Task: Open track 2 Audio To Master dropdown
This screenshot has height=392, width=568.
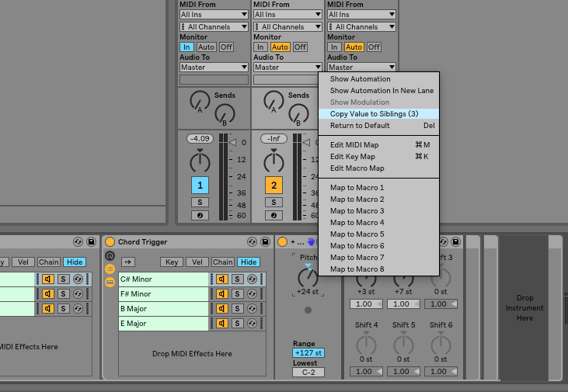Action: (x=288, y=68)
